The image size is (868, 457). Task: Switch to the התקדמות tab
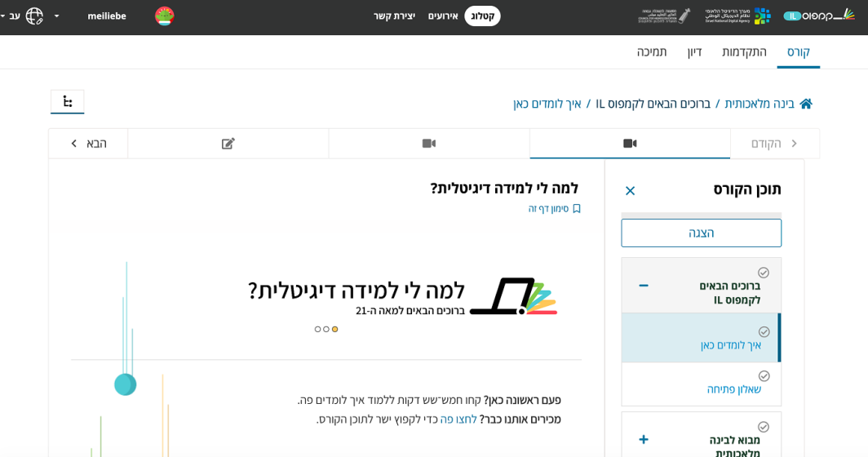(x=744, y=51)
